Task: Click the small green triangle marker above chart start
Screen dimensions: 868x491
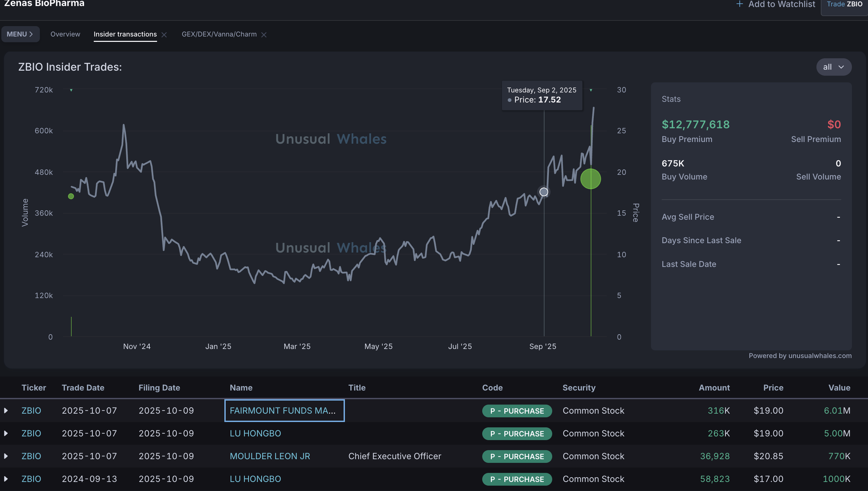Action: (x=71, y=90)
